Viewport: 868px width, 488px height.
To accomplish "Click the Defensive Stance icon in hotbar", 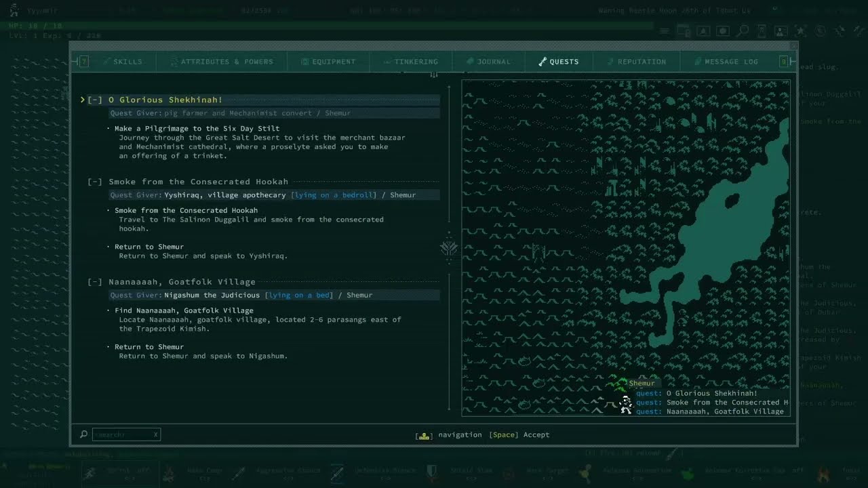I will pos(337,473).
